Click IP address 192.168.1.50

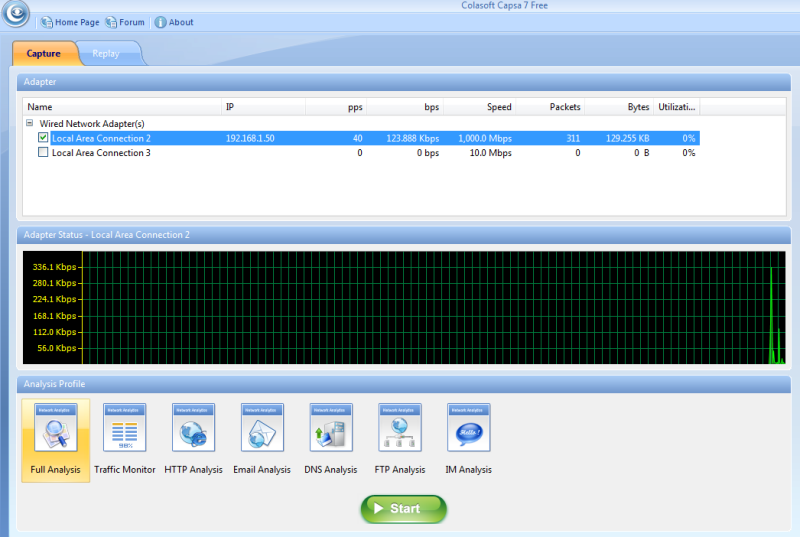point(250,138)
